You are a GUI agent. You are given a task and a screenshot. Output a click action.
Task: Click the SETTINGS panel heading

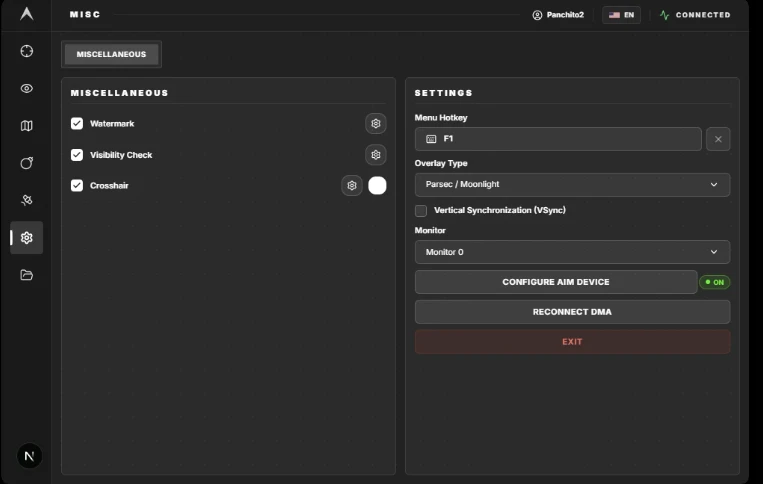[443, 93]
